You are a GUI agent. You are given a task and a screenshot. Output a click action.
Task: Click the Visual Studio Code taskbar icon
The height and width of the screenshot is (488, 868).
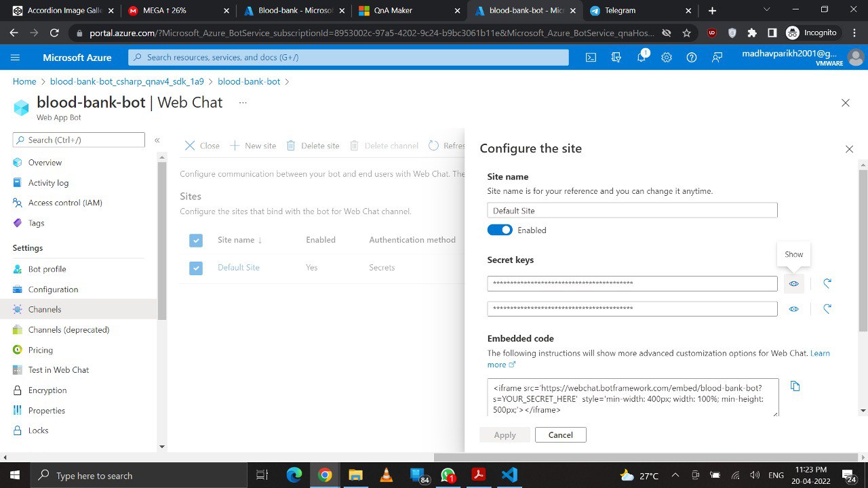510,475
